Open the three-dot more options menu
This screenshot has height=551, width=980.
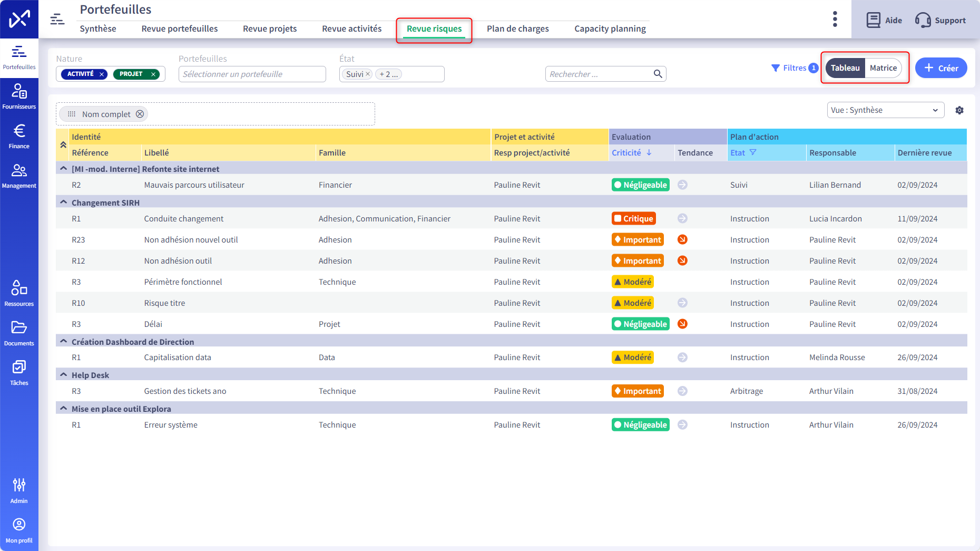tap(835, 20)
